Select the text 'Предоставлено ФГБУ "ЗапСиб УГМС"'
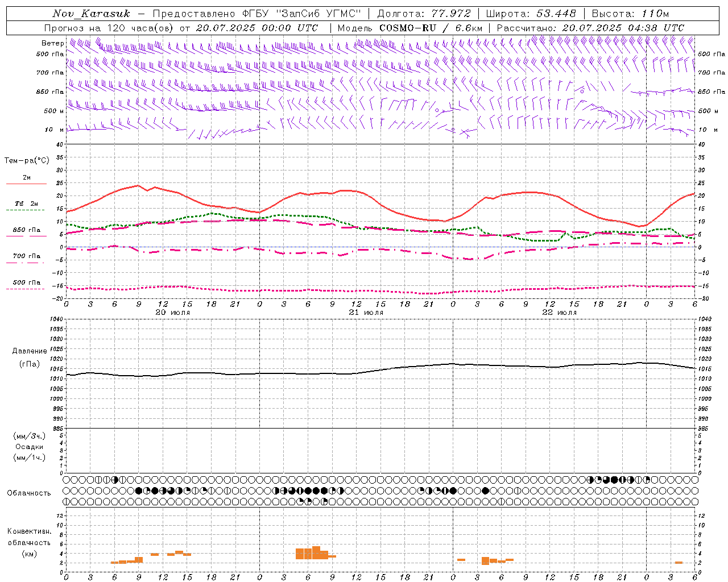The image size is (728, 582). [257, 14]
